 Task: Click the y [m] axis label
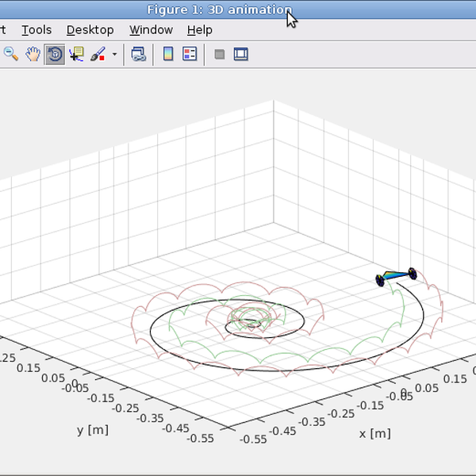click(x=93, y=429)
